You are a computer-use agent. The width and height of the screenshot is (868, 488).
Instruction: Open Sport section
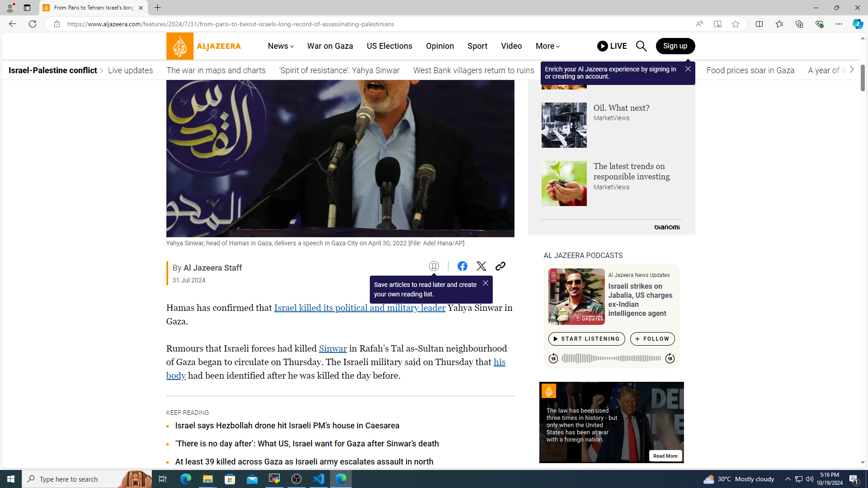(477, 46)
